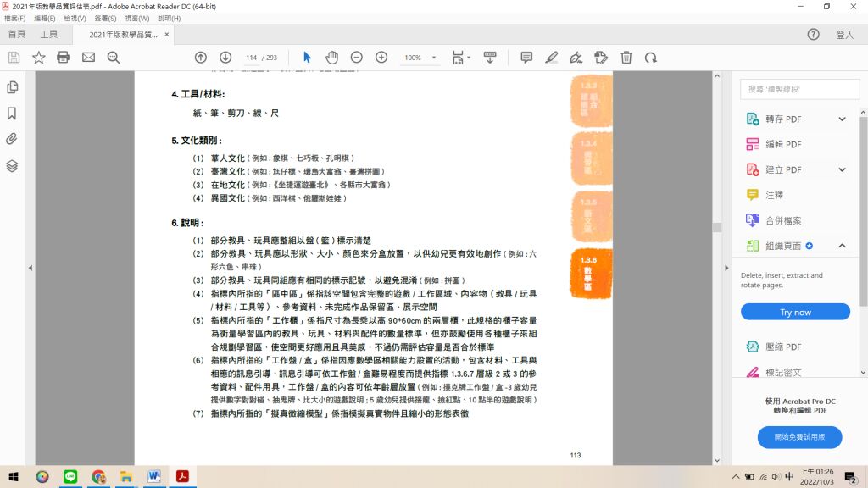Open the highlighter pen tool
This screenshot has width=868, height=488.
coord(551,58)
